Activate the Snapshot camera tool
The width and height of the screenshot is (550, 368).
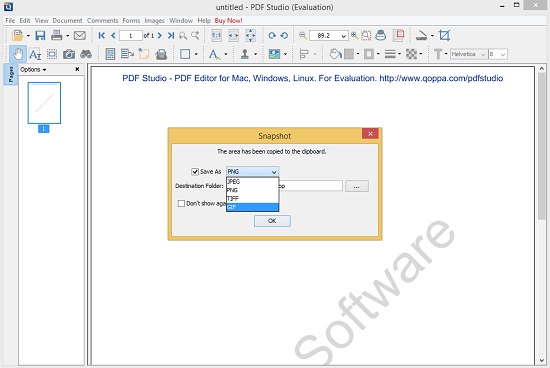click(x=69, y=54)
